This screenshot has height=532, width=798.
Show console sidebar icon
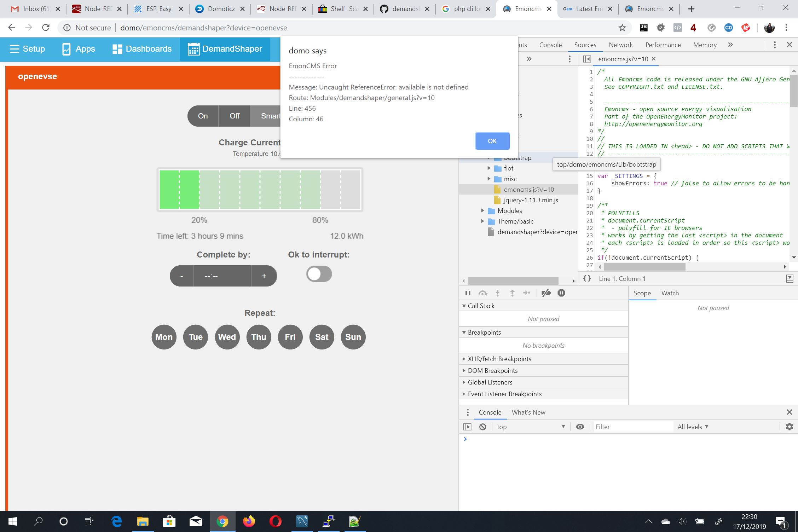pos(467,427)
